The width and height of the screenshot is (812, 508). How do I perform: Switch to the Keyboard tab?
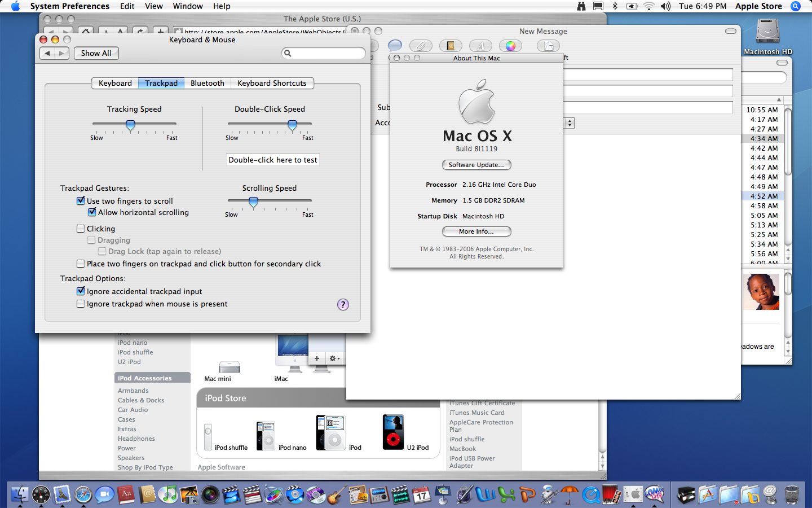tap(115, 83)
